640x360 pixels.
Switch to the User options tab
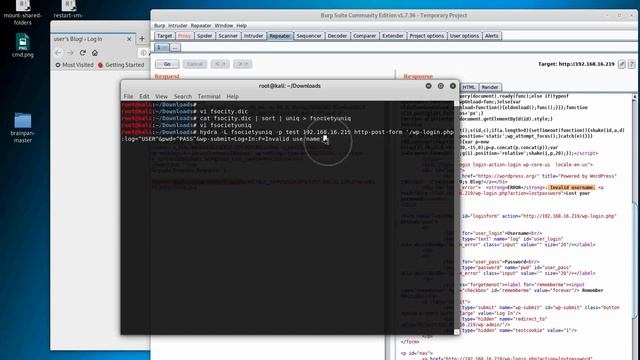coord(464,36)
